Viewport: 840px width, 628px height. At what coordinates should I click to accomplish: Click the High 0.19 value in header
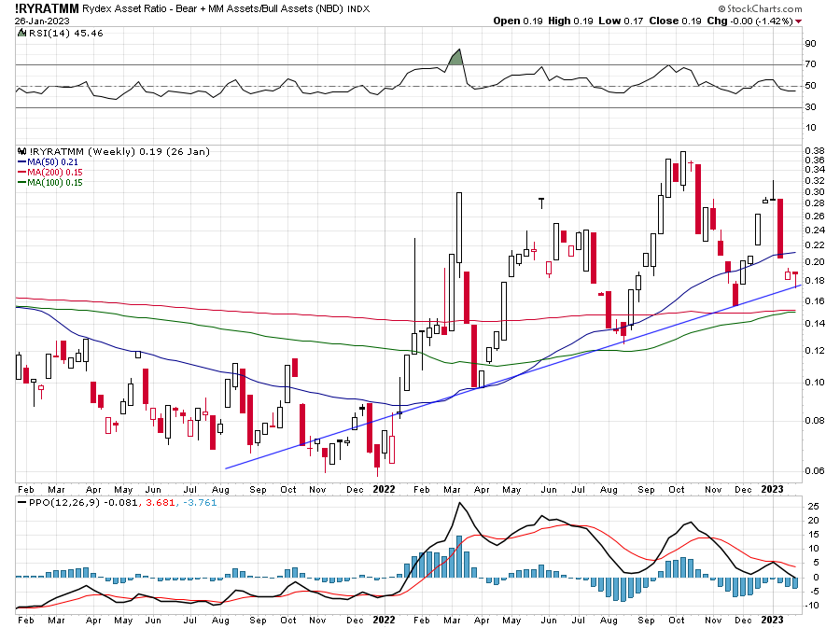570,21
